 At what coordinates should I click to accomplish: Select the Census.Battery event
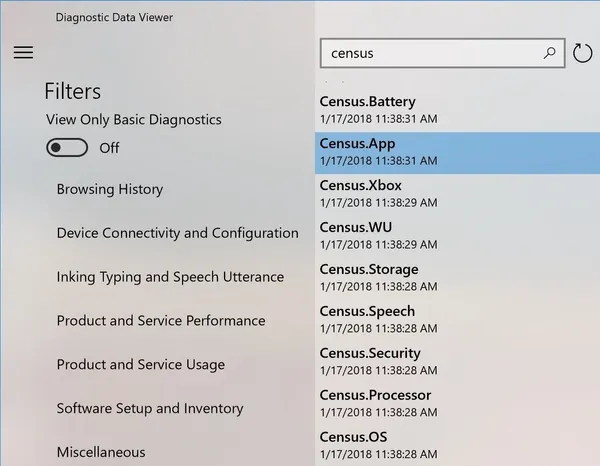coord(457,110)
